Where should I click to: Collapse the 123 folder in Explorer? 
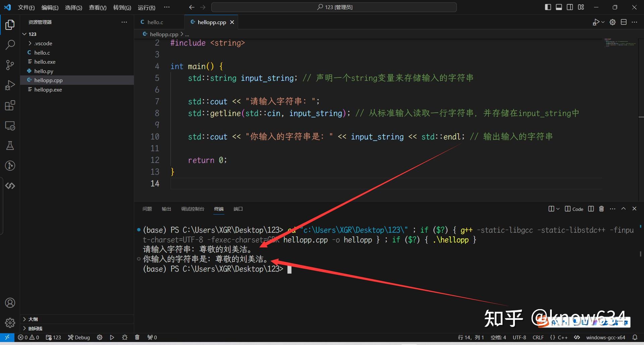pos(24,34)
